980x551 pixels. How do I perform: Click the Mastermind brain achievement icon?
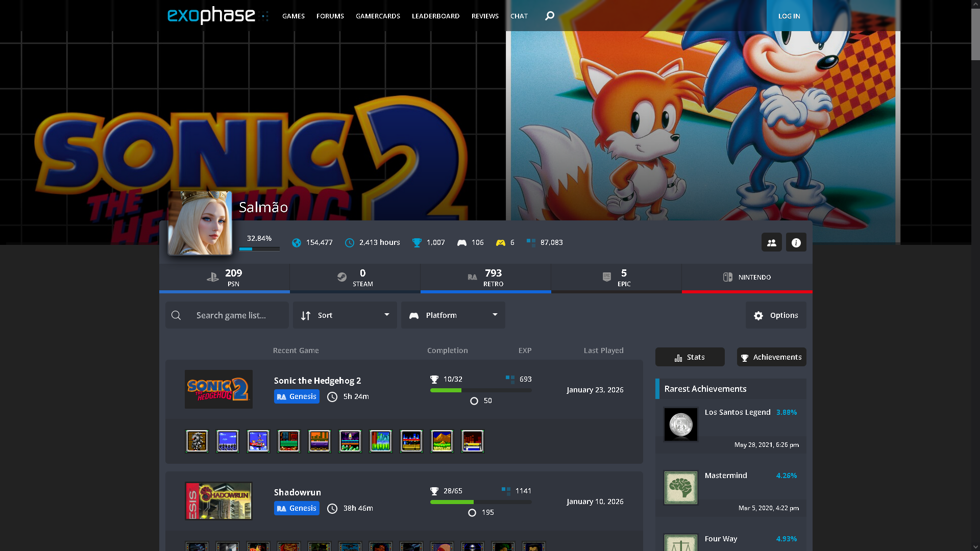pyautogui.click(x=680, y=488)
